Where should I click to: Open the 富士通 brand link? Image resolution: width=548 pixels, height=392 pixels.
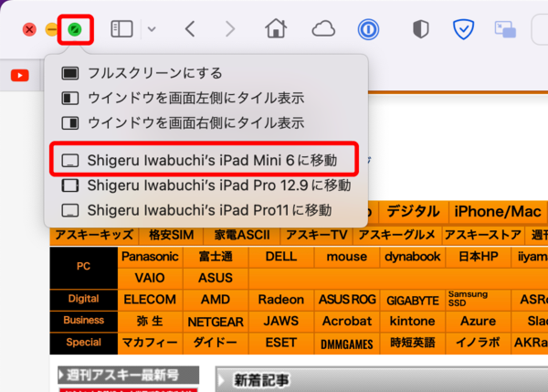point(216,257)
